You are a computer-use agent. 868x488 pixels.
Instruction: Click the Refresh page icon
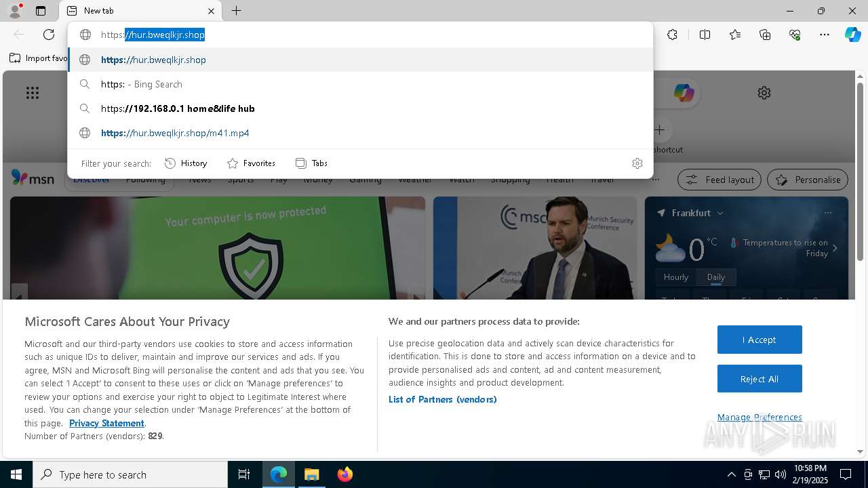point(49,35)
